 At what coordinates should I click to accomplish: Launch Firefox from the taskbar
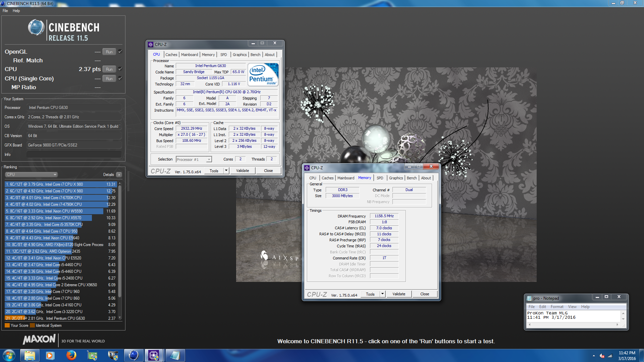point(71,355)
